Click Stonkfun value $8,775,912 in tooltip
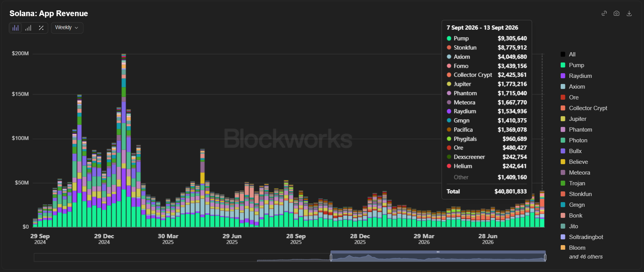Screen dimensions: 644x272 click(x=512, y=48)
